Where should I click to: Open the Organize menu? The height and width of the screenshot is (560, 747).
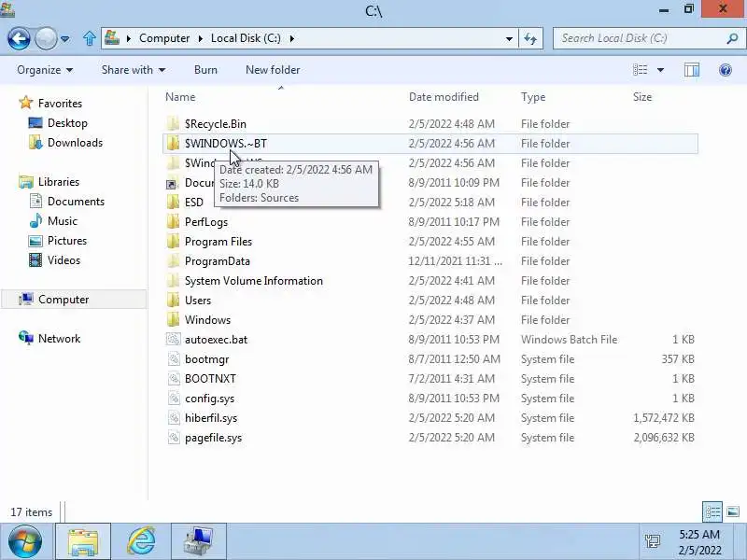[45, 70]
